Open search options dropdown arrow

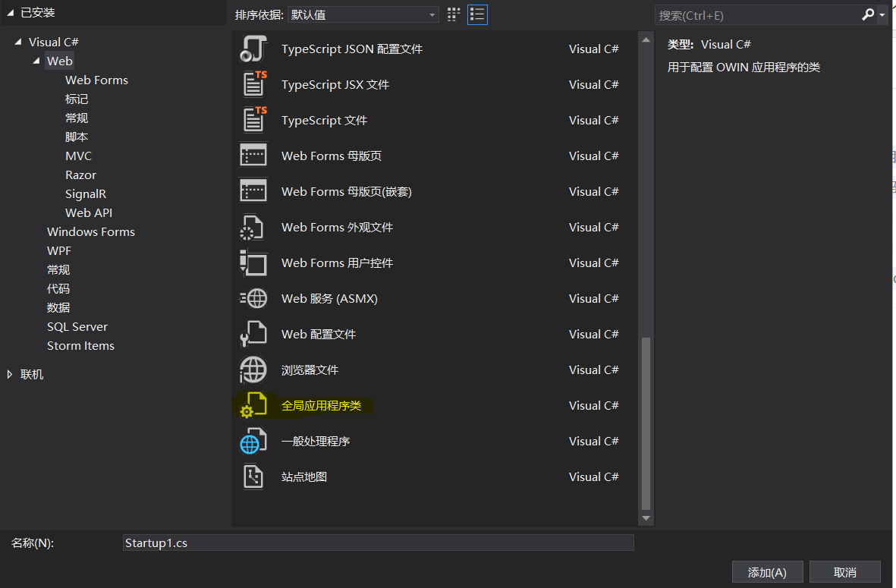tap(883, 15)
